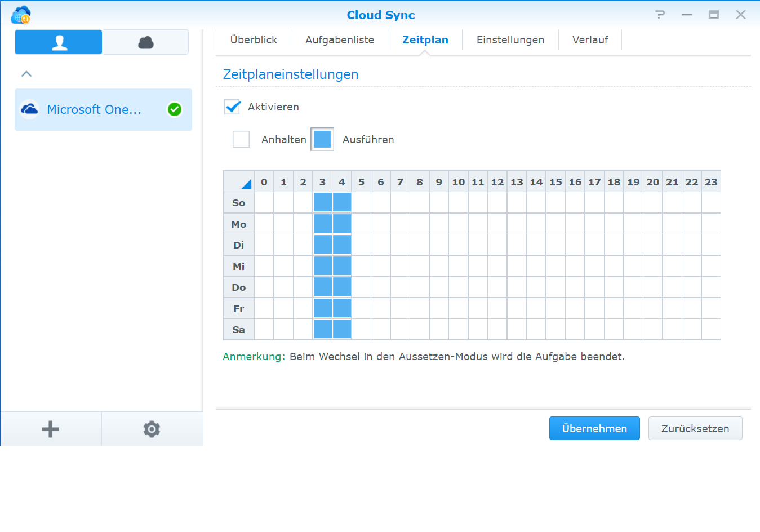Select the user connections tab icon

click(x=59, y=42)
